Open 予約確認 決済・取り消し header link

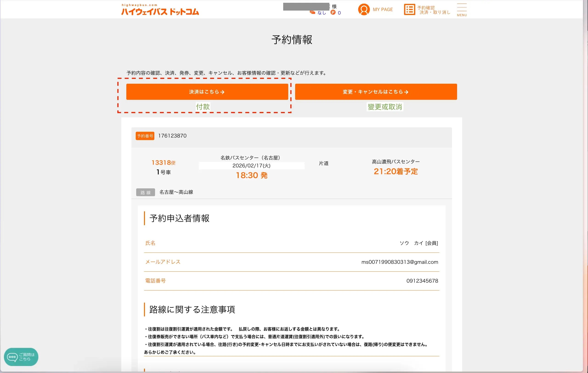coord(433,10)
